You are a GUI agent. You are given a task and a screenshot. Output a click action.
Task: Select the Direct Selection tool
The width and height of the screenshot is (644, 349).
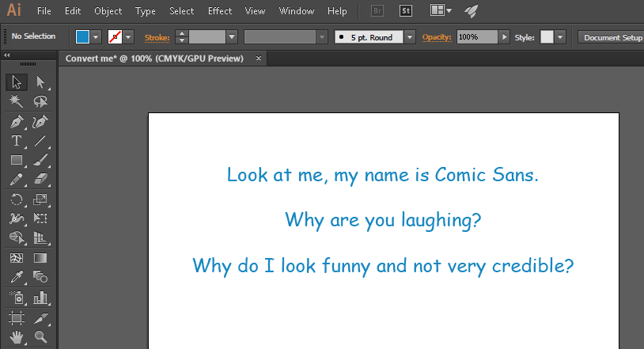(40, 82)
